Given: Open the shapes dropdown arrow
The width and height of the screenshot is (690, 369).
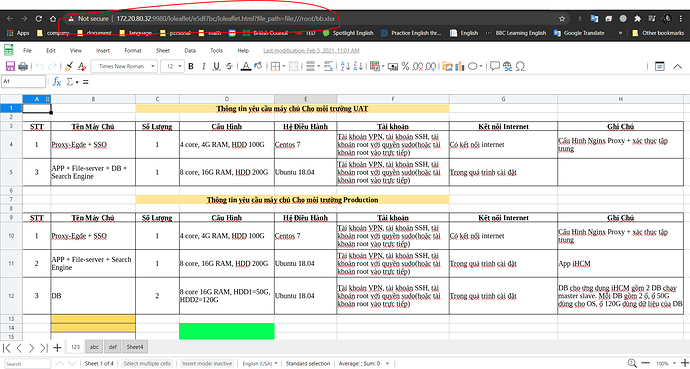Looking at the screenshot, I should (481, 66).
